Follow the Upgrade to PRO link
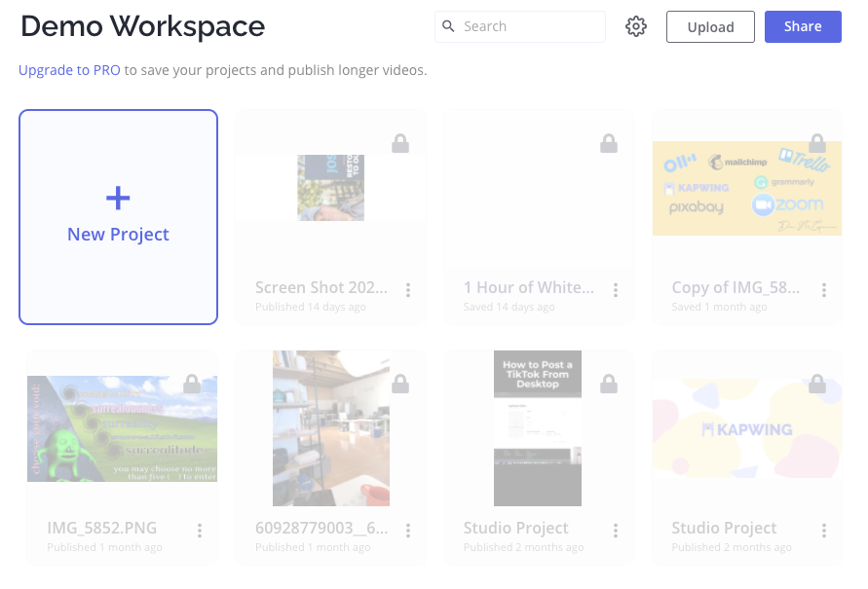The height and width of the screenshot is (589, 868). click(69, 70)
